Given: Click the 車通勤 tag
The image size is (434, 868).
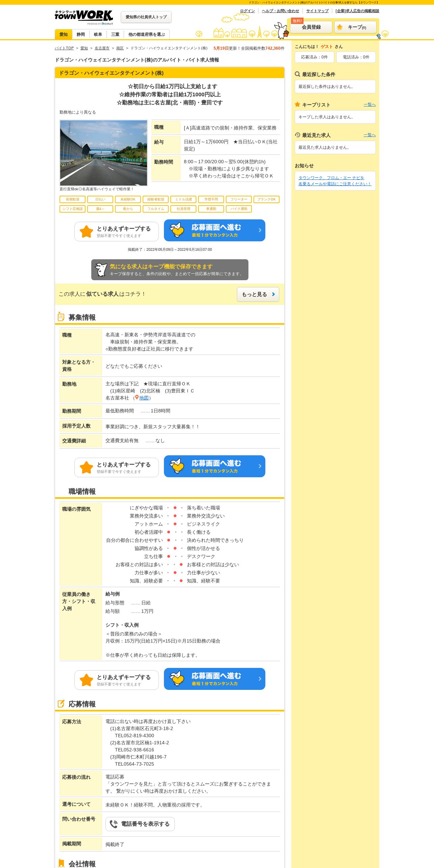Looking at the screenshot, I should tap(211, 209).
